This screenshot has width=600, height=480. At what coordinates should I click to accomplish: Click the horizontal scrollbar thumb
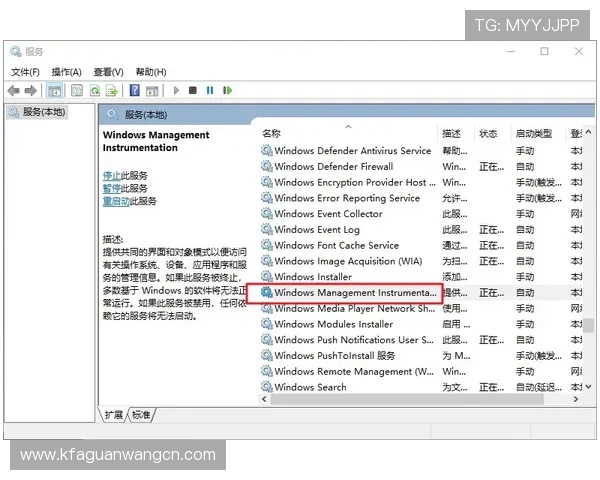[x=407, y=399]
